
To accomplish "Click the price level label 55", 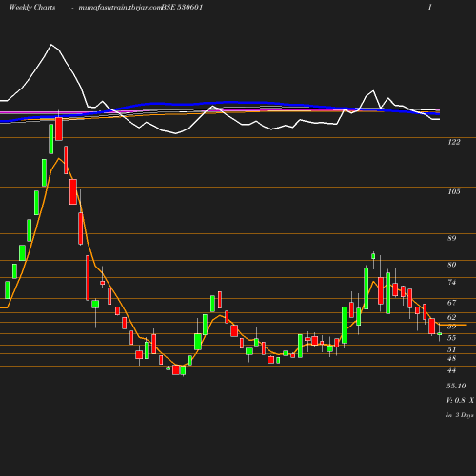I will click(x=452, y=338).
